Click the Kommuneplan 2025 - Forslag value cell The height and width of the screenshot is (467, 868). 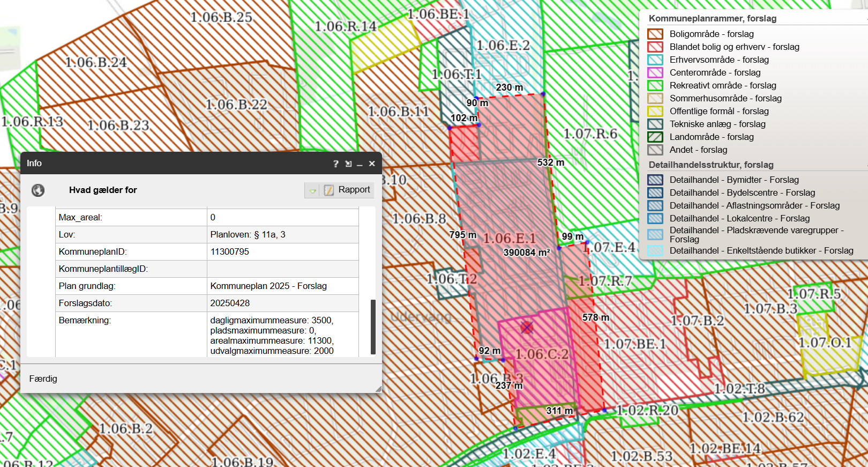[x=268, y=286]
